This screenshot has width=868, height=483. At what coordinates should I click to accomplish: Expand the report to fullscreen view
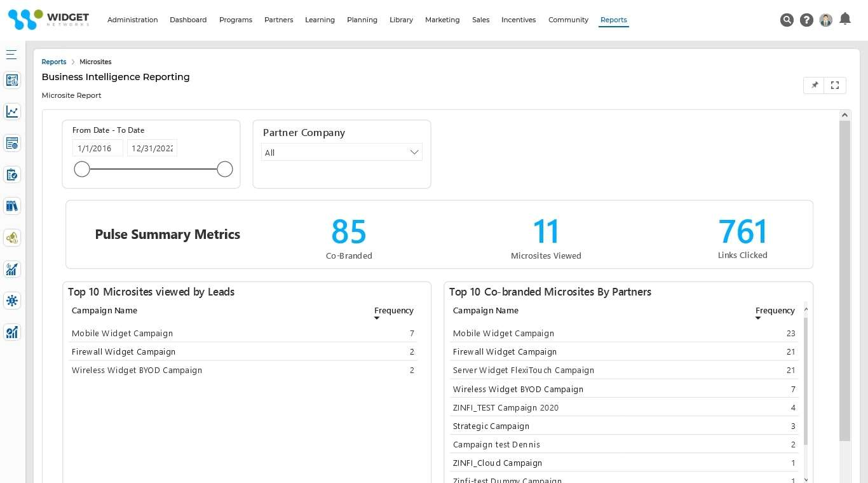tap(834, 85)
